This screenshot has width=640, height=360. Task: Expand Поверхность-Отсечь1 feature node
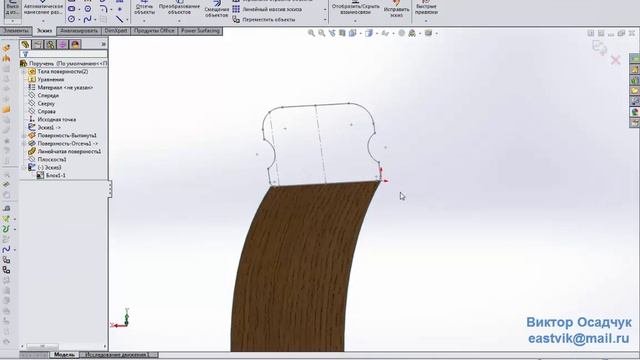24,144
